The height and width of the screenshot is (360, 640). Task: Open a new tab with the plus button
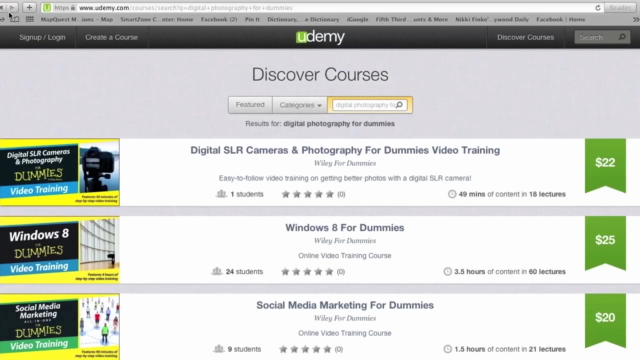coord(29,7)
